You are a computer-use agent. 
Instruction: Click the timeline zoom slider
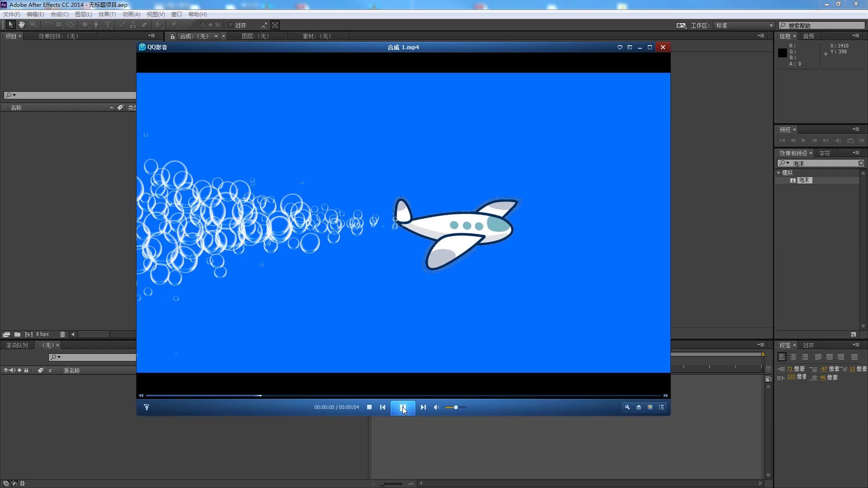pos(392,484)
